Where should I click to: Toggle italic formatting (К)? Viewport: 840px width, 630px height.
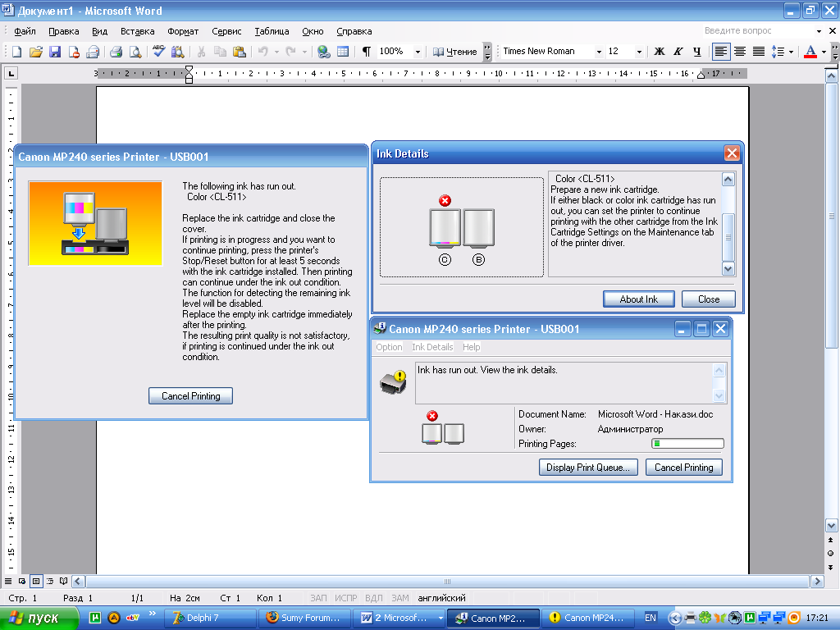point(678,52)
